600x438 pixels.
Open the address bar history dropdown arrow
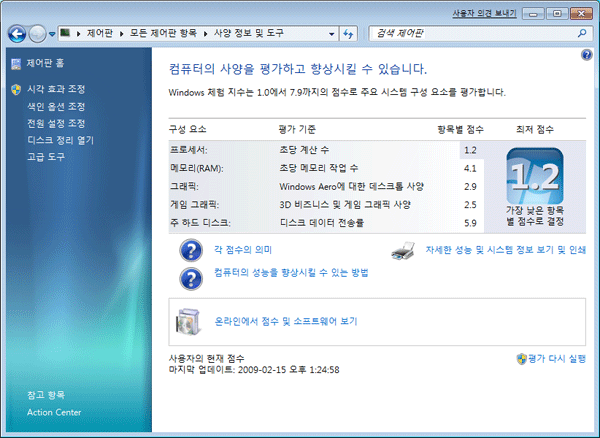coord(329,33)
